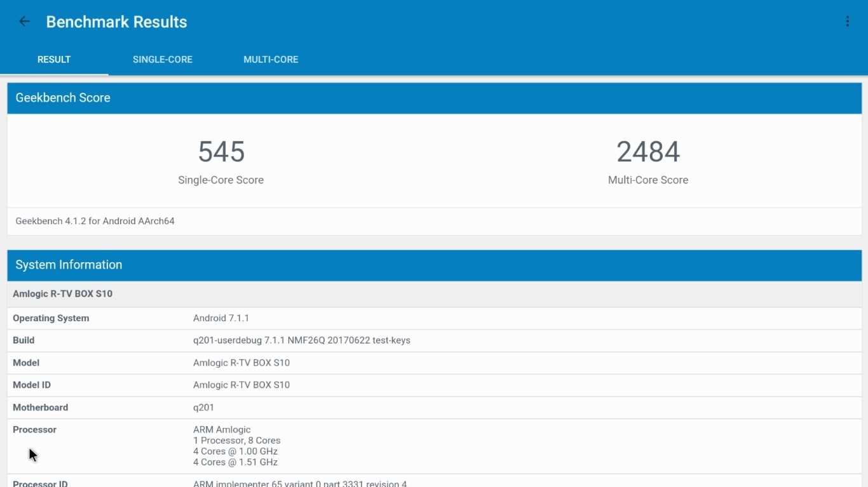Viewport: 868px width, 487px height.
Task: Click the System Information section header
Action: pyautogui.click(x=435, y=265)
